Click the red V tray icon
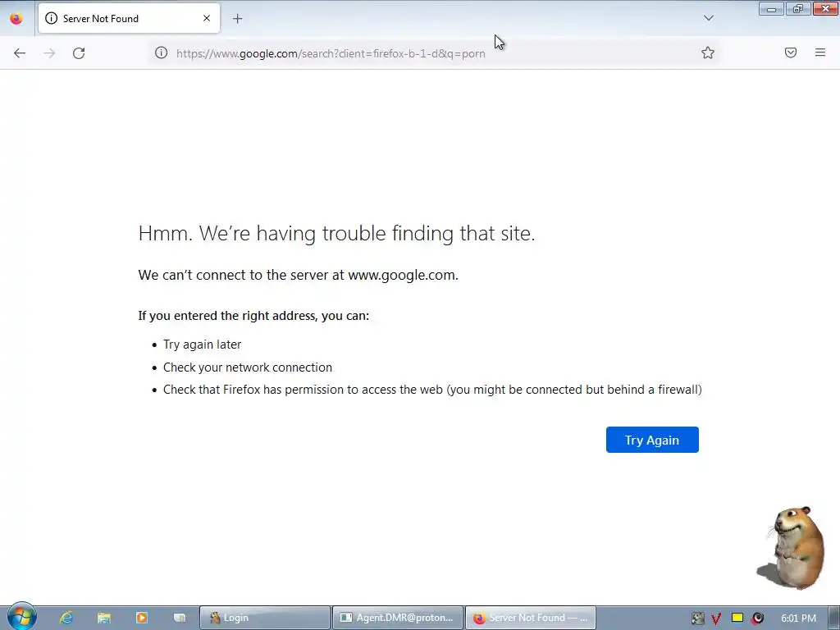The height and width of the screenshot is (630, 840). tap(716, 619)
